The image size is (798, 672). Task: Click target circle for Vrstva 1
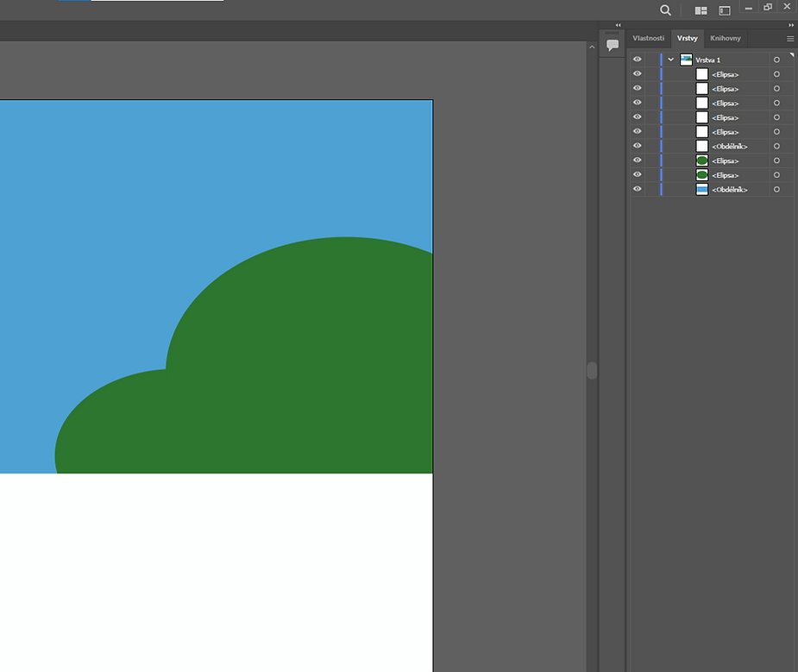click(776, 60)
